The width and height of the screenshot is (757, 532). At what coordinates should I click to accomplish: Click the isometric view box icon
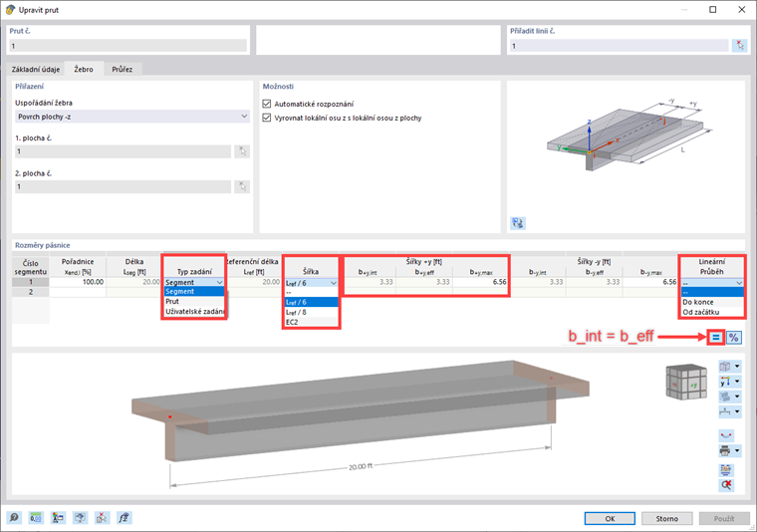(725, 367)
